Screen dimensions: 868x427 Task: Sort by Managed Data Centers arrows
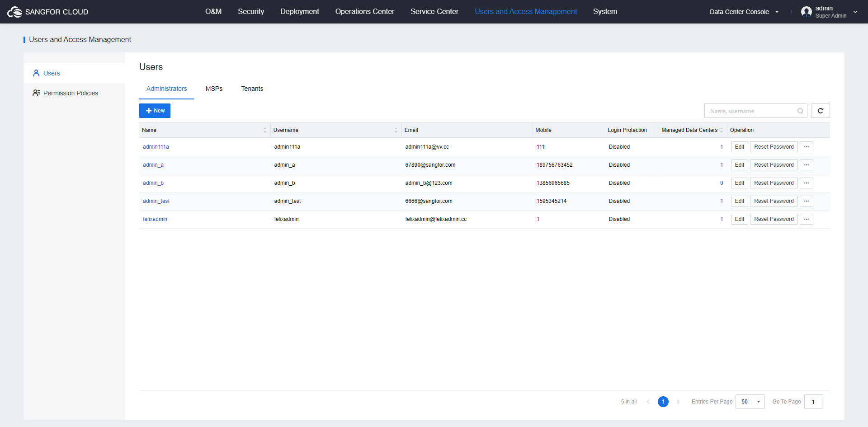coord(722,130)
